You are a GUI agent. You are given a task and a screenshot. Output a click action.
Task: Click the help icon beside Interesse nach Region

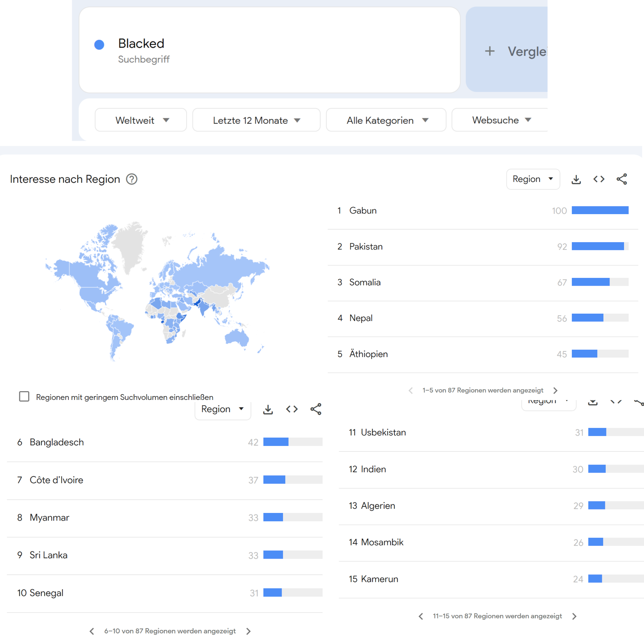[132, 179]
